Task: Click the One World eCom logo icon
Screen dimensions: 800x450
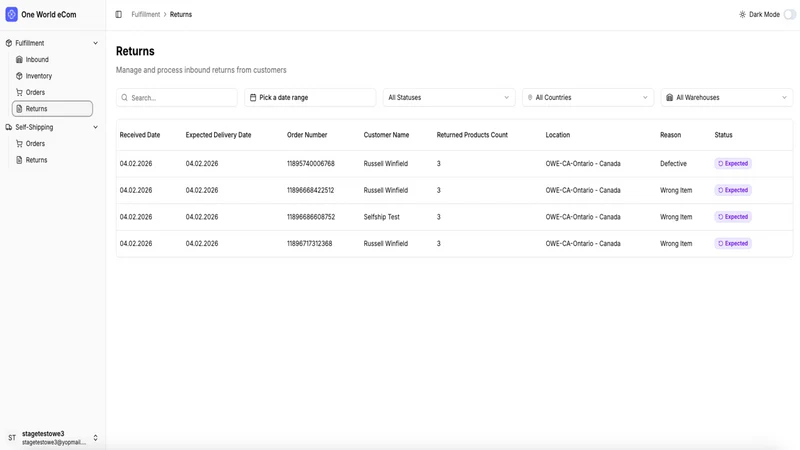Action: tap(11, 14)
